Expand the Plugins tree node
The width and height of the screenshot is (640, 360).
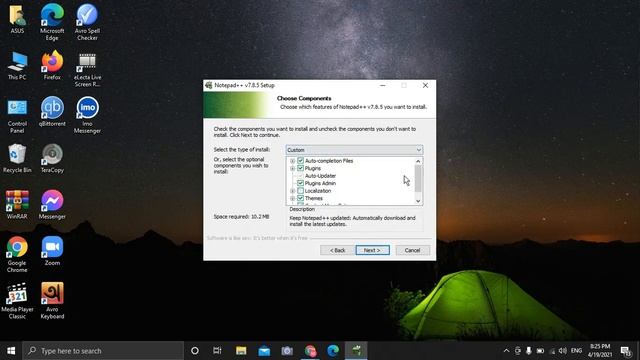coord(293,168)
